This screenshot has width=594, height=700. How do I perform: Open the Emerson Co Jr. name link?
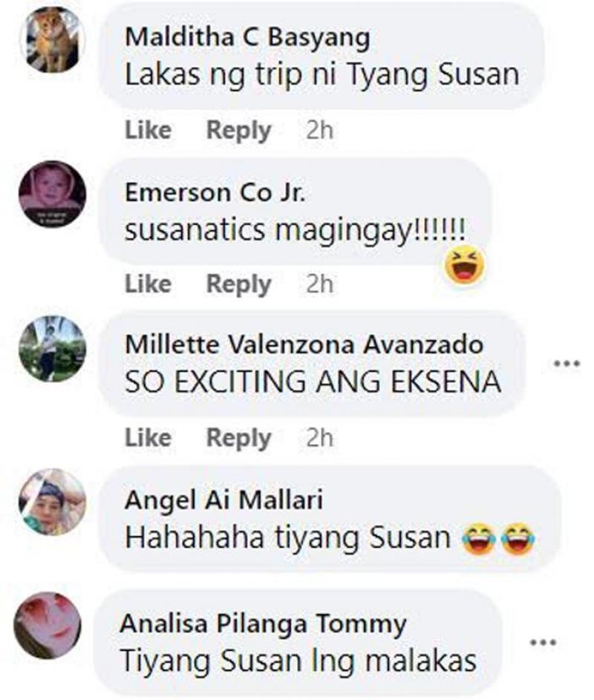click(215, 192)
